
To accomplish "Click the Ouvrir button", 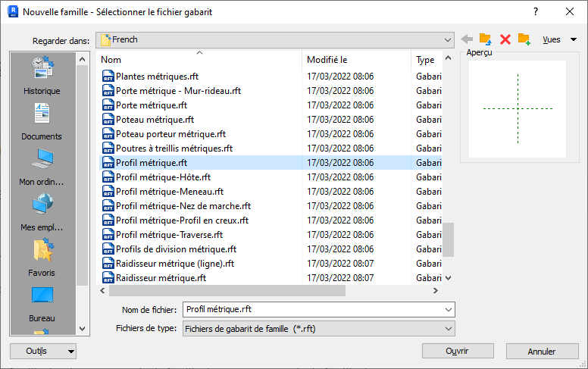I will point(457,352).
